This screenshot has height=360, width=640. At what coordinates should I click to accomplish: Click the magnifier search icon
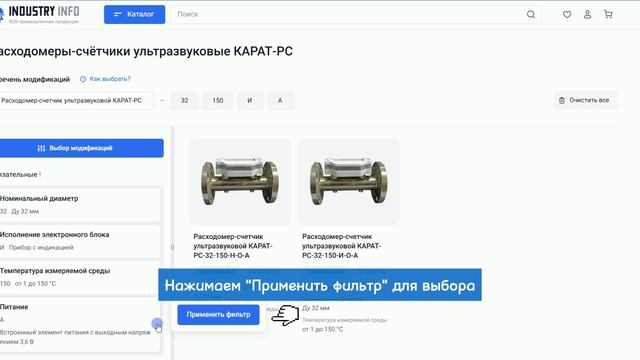(531, 14)
